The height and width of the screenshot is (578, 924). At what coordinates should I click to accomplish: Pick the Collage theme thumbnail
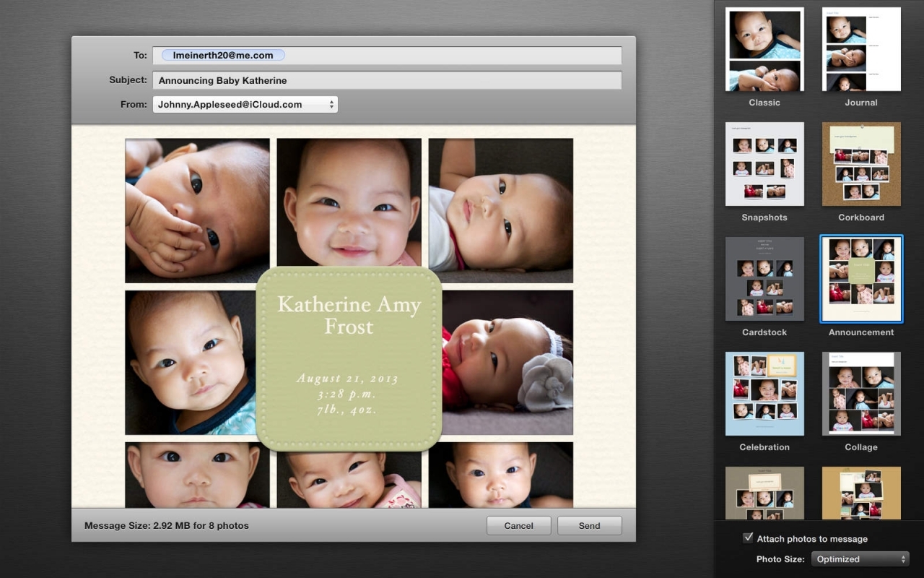[x=861, y=394]
